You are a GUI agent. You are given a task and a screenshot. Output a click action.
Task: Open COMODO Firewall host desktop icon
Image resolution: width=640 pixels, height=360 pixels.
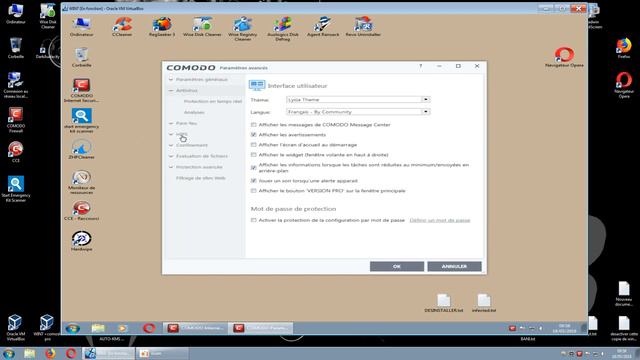click(x=16, y=120)
